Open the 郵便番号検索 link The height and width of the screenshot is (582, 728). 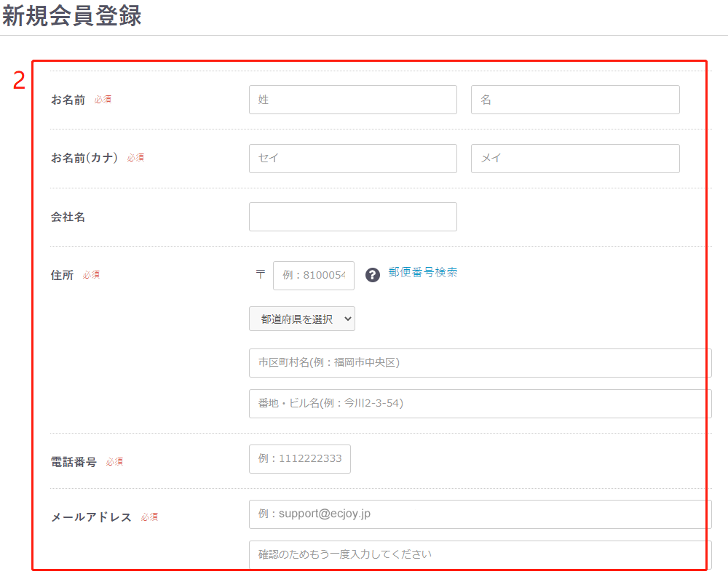(x=422, y=272)
